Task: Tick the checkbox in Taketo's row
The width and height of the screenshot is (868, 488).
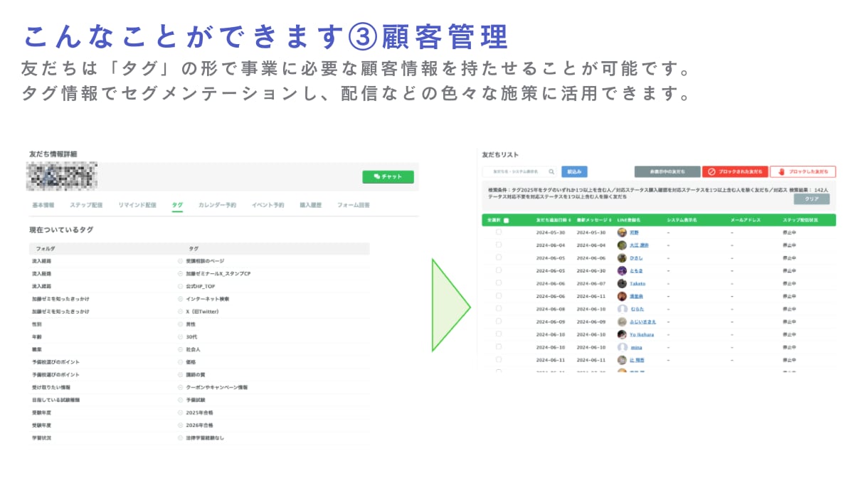Action: [x=499, y=284]
